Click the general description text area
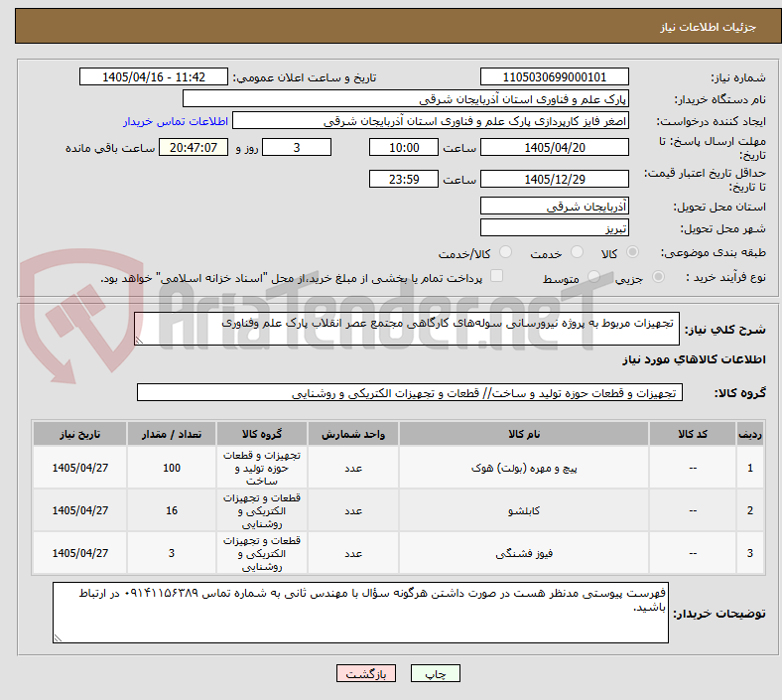 [x=407, y=329]
